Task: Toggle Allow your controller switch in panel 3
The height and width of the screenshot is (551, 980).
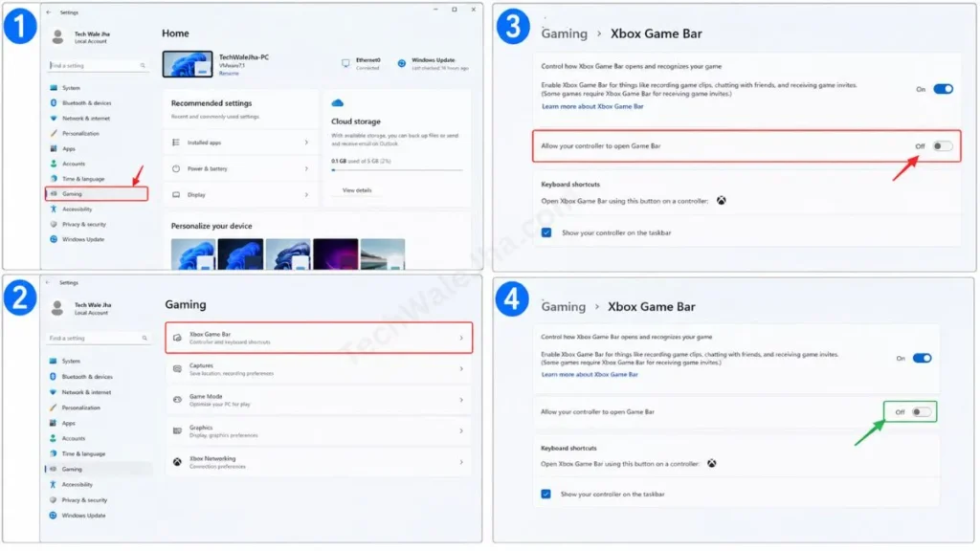Action: tap(943, 146)
